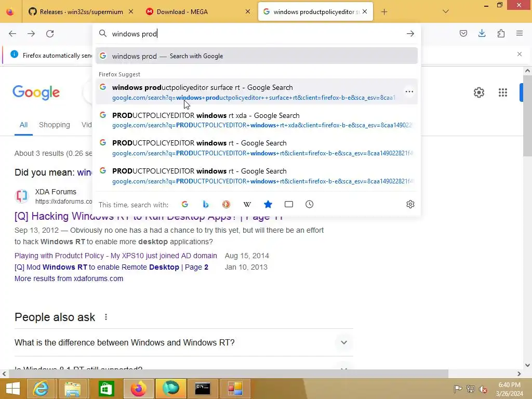Launch Internet Explorer from the taskbar
Image resolution: width=532 pixels, height=399 pixels.
(x=41, y=389)
